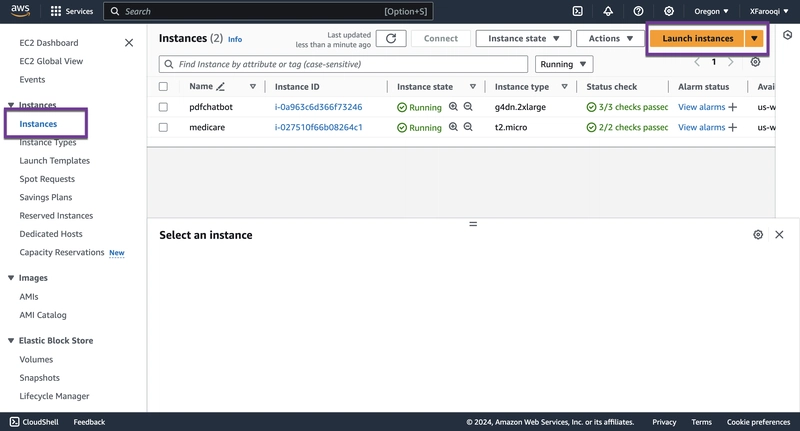Image resolution: width=800 pixels, height=431 pixels.
Task: Click the Launch instances button
Action: [x=697, y=38]
